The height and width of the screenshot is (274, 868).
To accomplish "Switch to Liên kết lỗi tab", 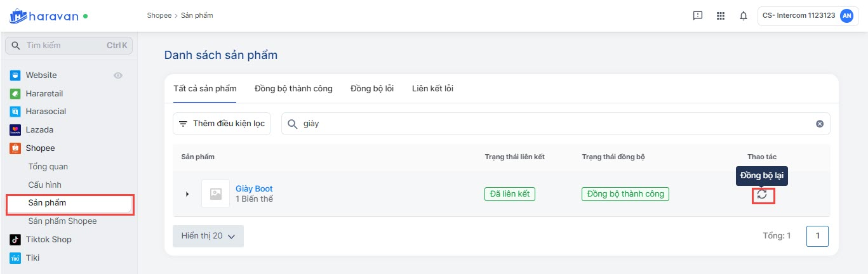I will 432,88.
